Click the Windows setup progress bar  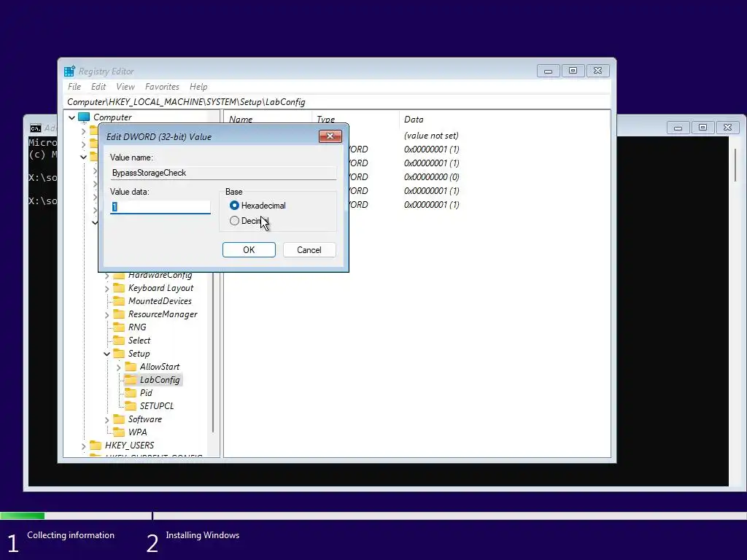point(373,516)
